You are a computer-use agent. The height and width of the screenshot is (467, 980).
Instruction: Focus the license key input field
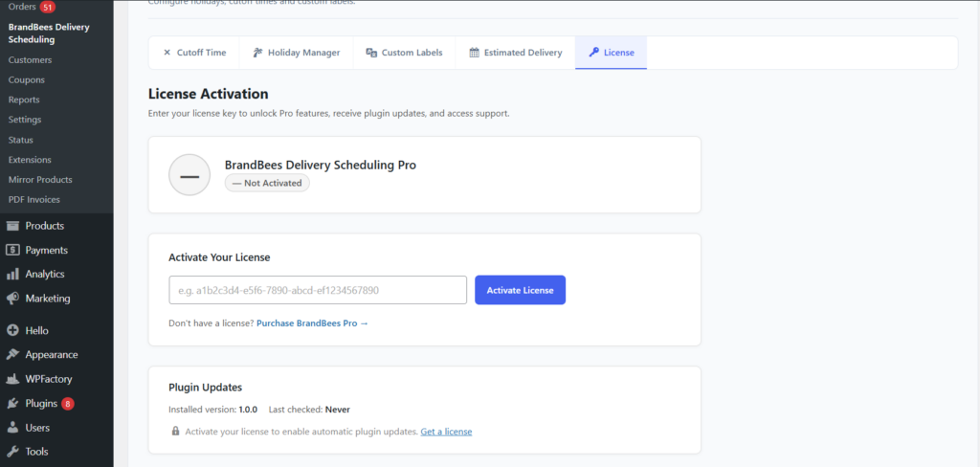click(x=318, y=290)
